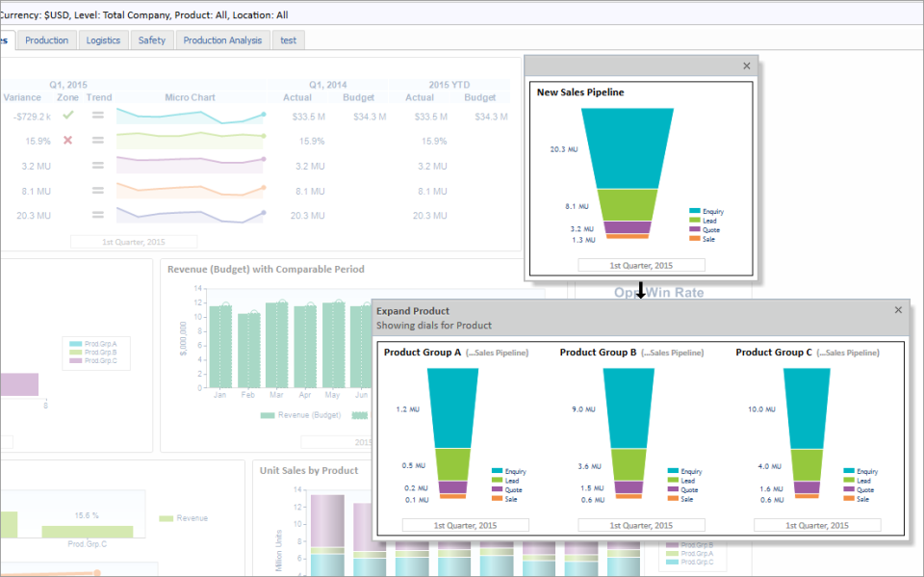Click the Product Group B funnel's Lead segment
924x577 pixels.
[628, 464]
